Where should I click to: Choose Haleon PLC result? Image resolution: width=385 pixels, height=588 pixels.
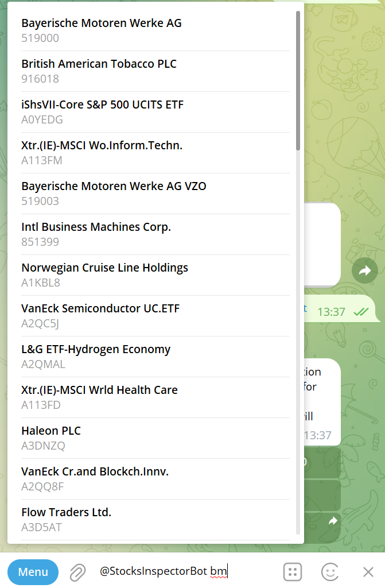click(x=155, y=438)
